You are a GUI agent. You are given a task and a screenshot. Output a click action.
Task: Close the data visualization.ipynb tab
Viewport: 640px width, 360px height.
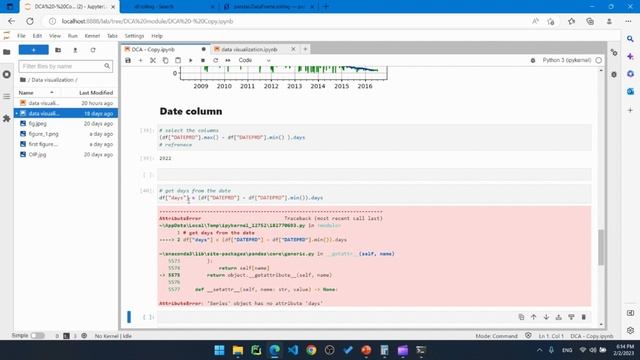tap(293, 49)
